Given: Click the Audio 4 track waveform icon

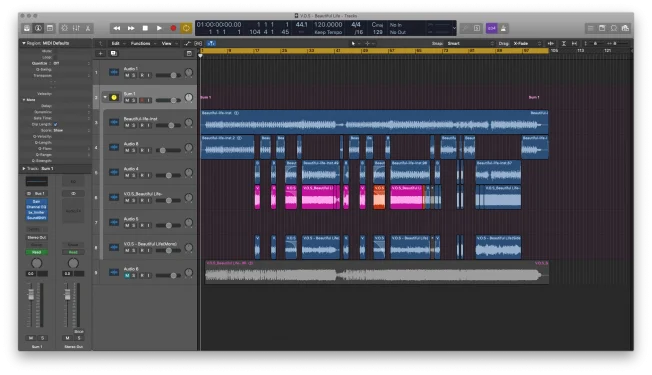Looking at the screenshot, I should pyautogui.click(x=114, y=173).
